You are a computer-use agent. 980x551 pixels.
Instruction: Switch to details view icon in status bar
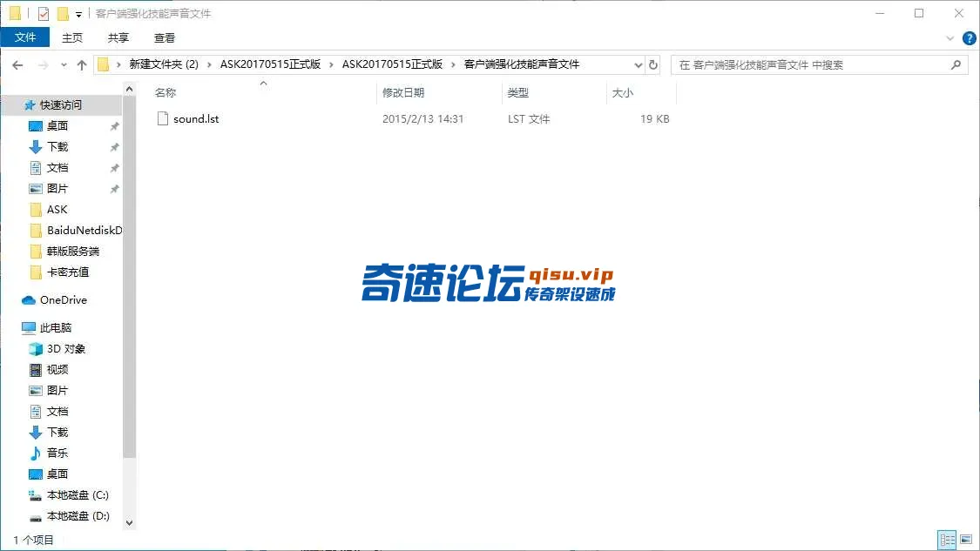[x=948, y=540]
